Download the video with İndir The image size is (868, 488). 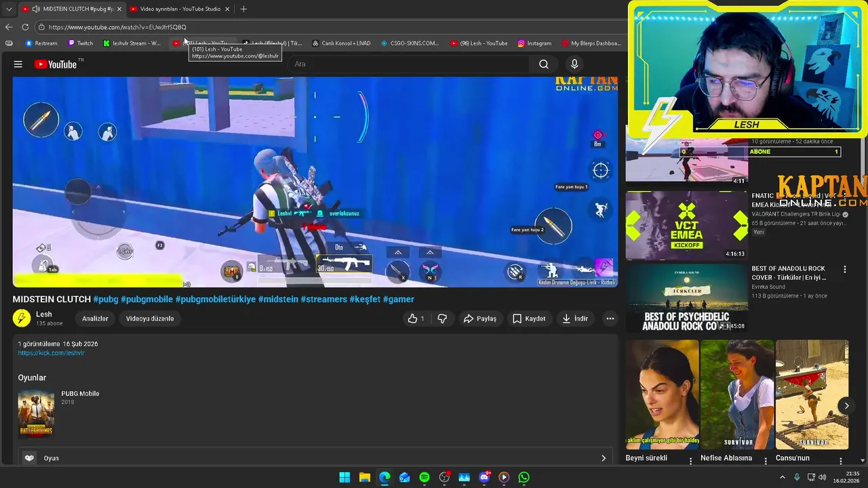coord(575,319)
